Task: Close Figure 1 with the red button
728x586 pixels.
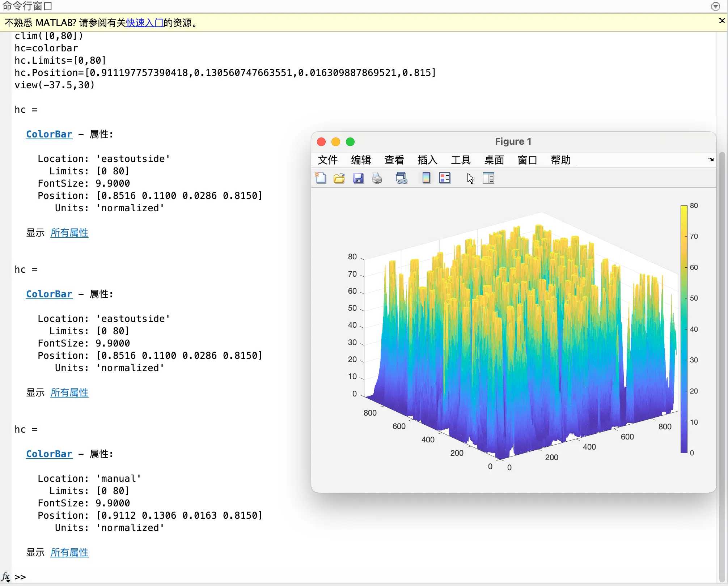Action: point(321,142)
